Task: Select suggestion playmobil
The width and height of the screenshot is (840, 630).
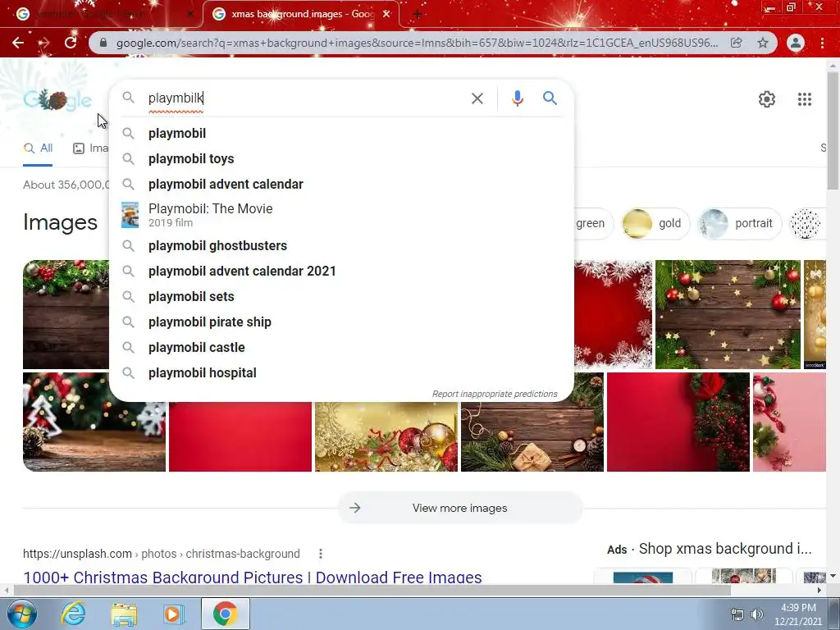Action: [342, 133]
